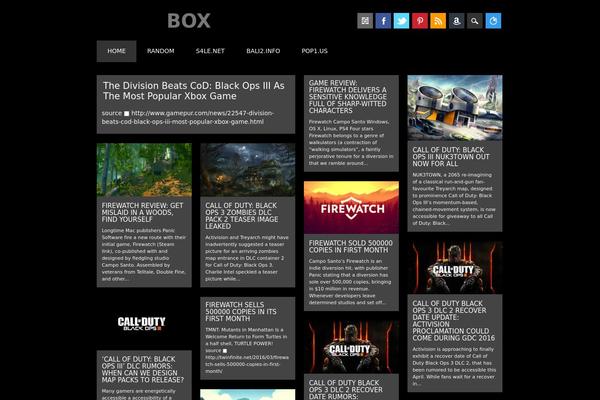This screenshot has height=400, width=600.
Task: Click the small source icon before gamepur URL
Action: (127, 113)
